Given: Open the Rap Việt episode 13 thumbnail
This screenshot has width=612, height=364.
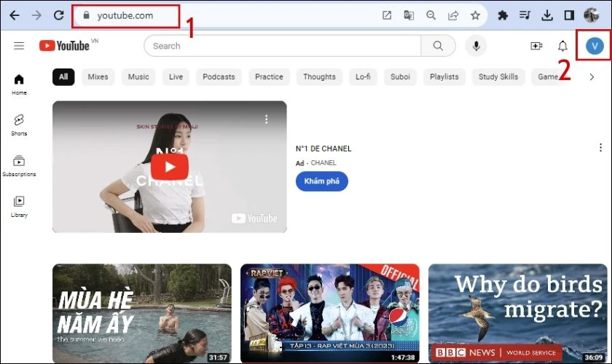Looking at the screenshot, I should [x=330, y=313].
